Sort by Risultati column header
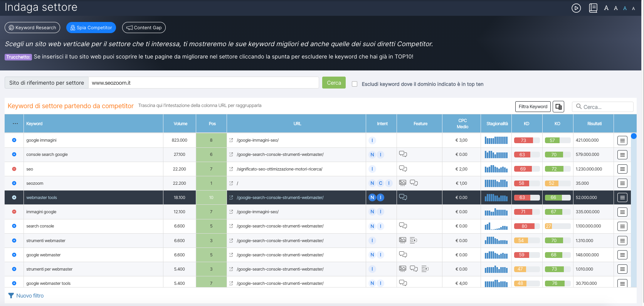 point(594,124)
